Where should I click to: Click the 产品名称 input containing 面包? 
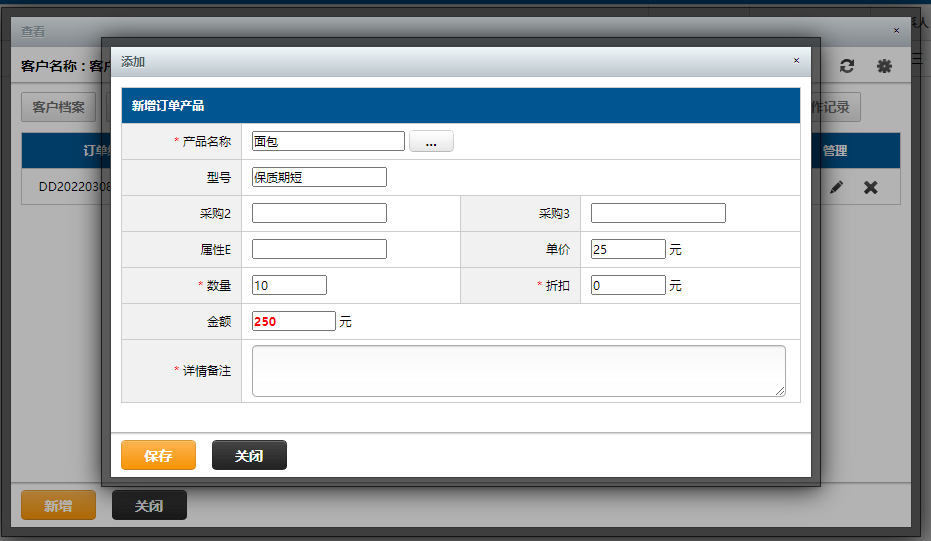click(328, 141)
